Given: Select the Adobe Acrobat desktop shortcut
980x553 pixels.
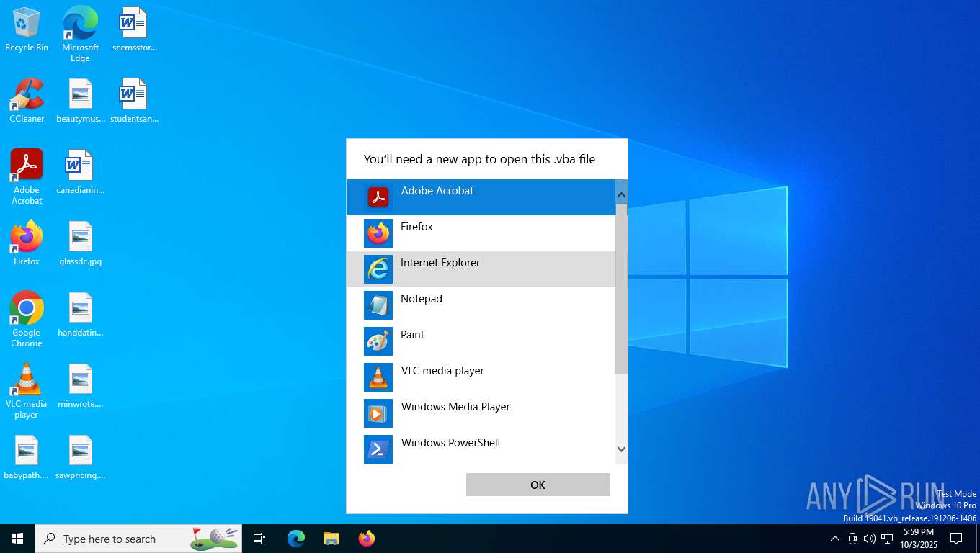Looking at the screenshot, I should pyautogui.click(x=27, y=177).
